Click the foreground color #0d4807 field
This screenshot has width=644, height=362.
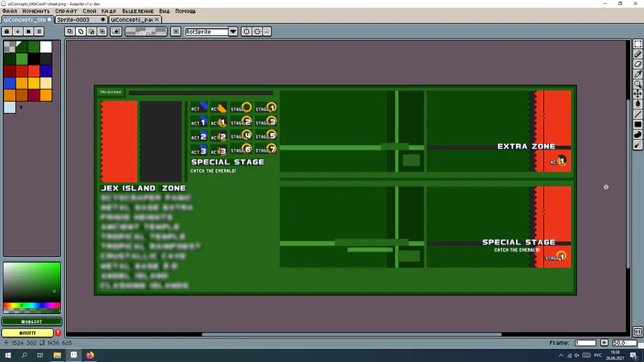31,322
